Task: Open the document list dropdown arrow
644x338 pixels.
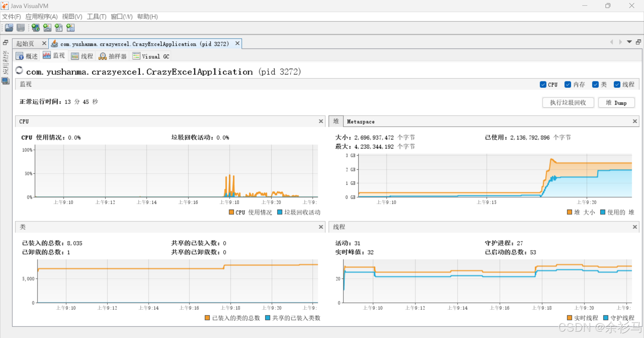Action: (x=630, y=42)
